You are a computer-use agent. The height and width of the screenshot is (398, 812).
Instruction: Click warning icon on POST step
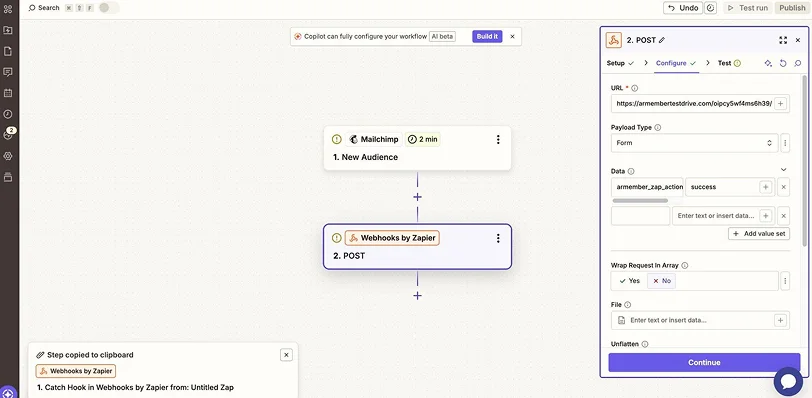pos(337,238)
